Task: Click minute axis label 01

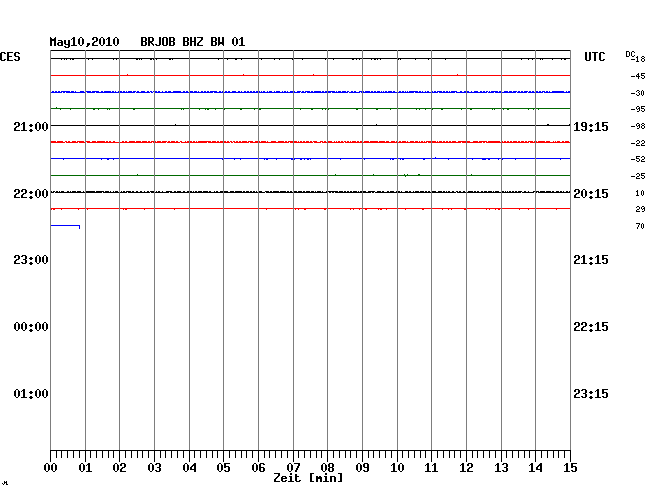Action: point(85,468)
